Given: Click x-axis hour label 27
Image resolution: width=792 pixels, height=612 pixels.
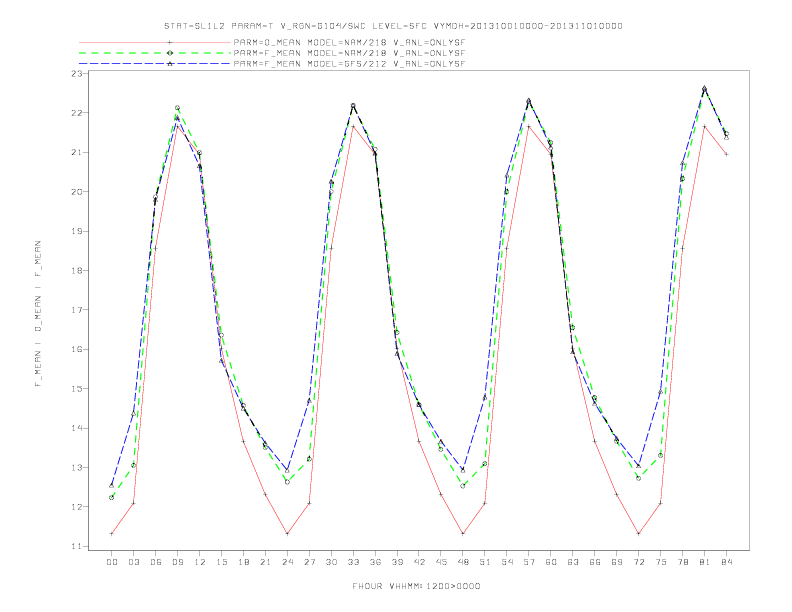Looking at the screenshot, I should 309,562.
